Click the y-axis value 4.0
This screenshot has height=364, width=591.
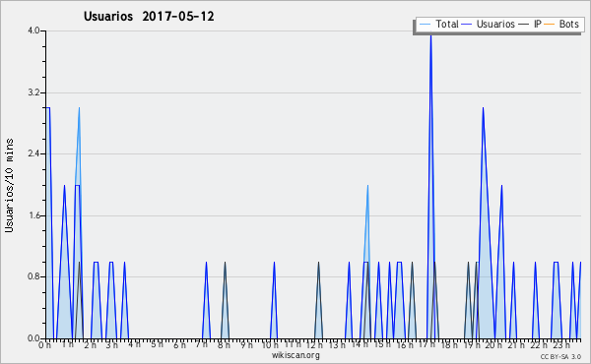[33, 30]
